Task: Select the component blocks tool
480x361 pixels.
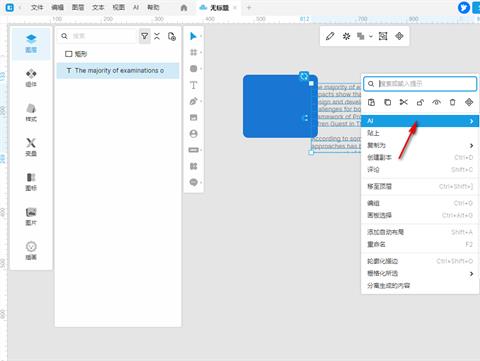Action: 193,166
